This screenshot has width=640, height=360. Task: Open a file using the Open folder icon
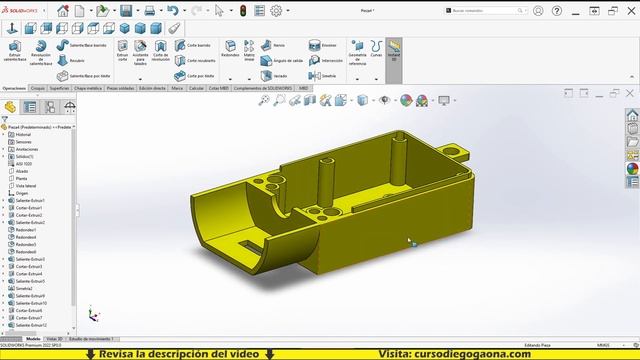pos(102,11)
